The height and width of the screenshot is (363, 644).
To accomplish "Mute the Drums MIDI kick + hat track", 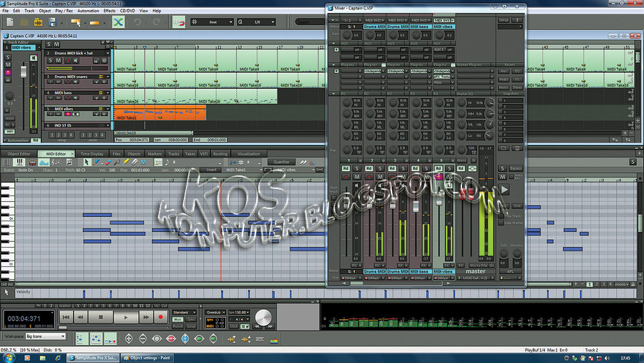I will click(x=58, y=60).
